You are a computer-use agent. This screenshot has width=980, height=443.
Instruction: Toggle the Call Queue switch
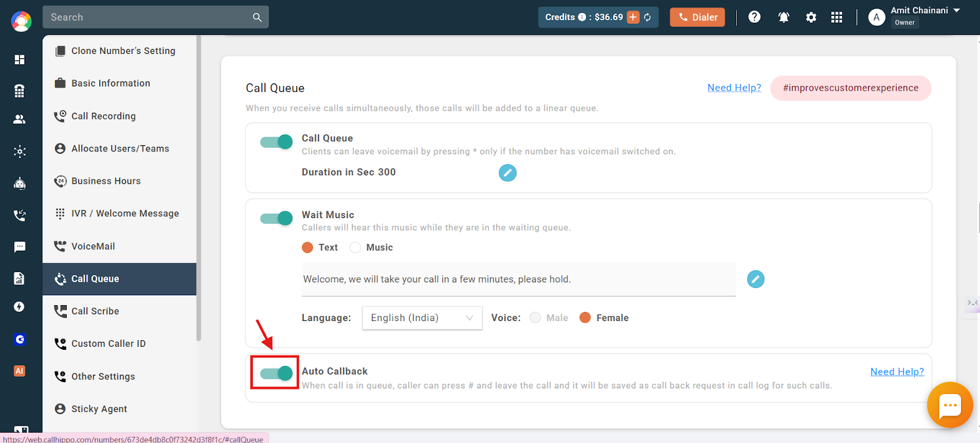pyautogui.click(x=276, y=142)
